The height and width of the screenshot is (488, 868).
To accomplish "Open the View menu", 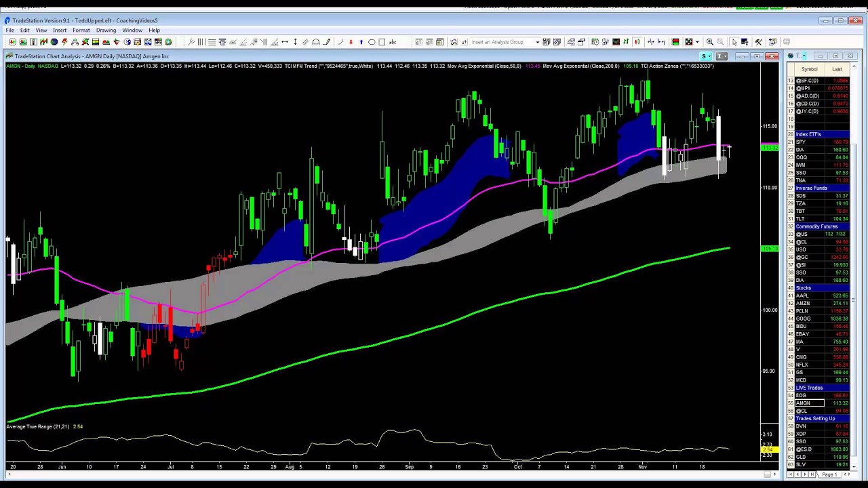I will (x=41, y=30).
